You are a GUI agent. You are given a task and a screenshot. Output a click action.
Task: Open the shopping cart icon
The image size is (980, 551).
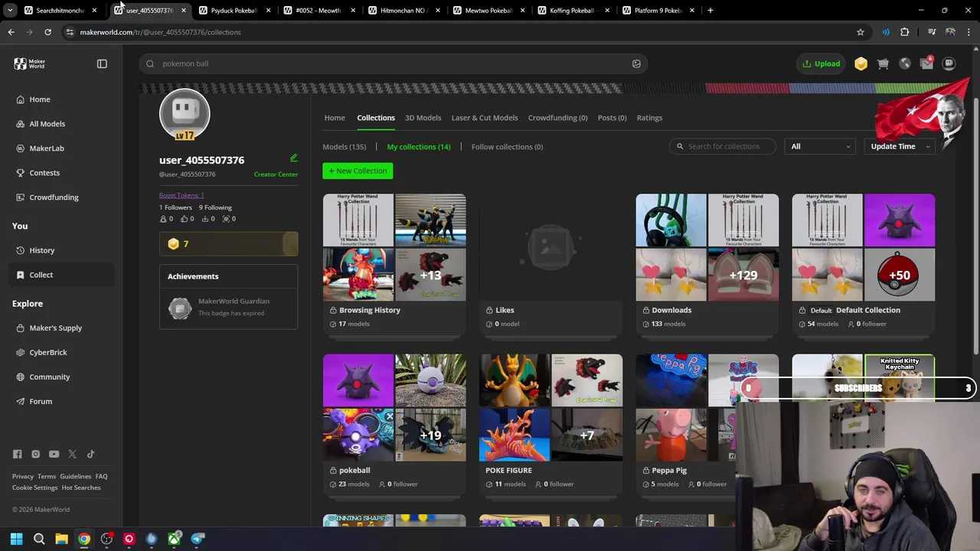click(883, 64)
